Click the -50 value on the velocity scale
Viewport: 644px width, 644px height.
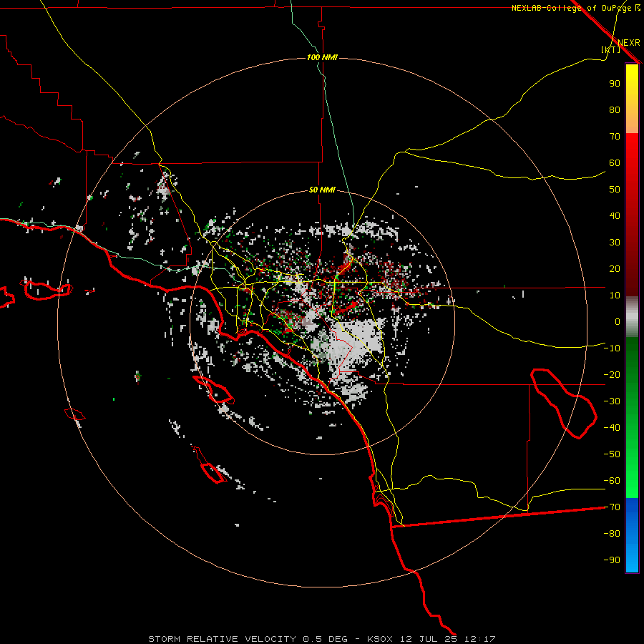coord(612,454)
